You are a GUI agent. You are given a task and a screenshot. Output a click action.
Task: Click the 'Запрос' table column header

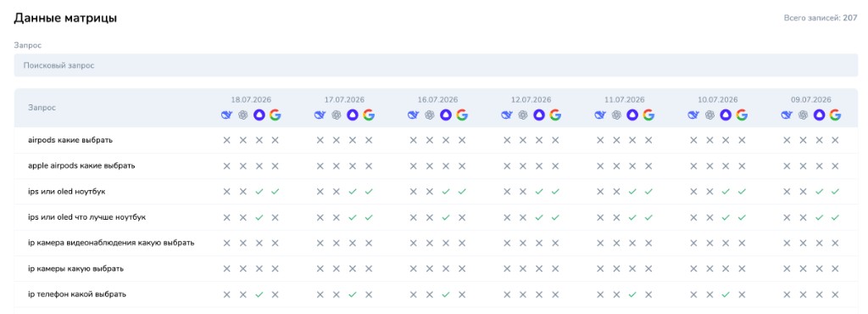(42, 108)
